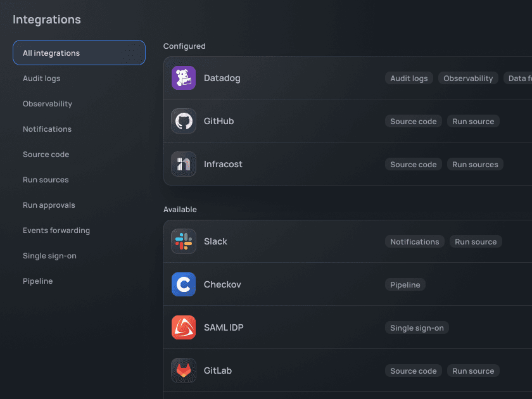Choose the Run sources category
Image resolution: width=532 pixels, height=399 pixels.
tap(45, 179)
